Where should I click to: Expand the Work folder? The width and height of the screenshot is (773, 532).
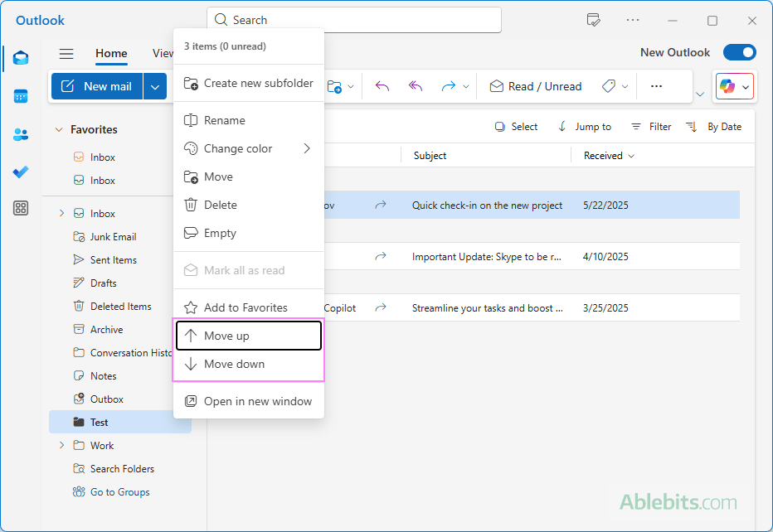pos(61,445)
